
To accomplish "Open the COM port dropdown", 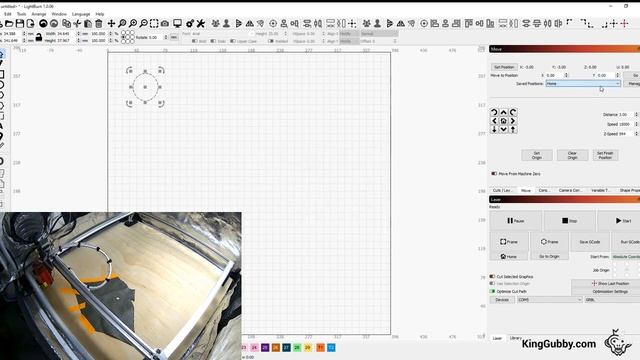I will click(x=549, y=300).
